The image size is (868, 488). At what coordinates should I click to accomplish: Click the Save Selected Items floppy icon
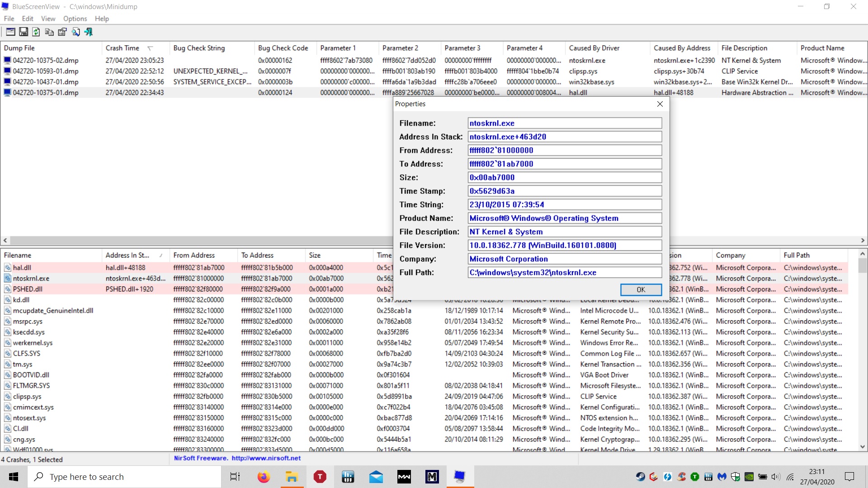pyautogui.click(x=24, y=32)
